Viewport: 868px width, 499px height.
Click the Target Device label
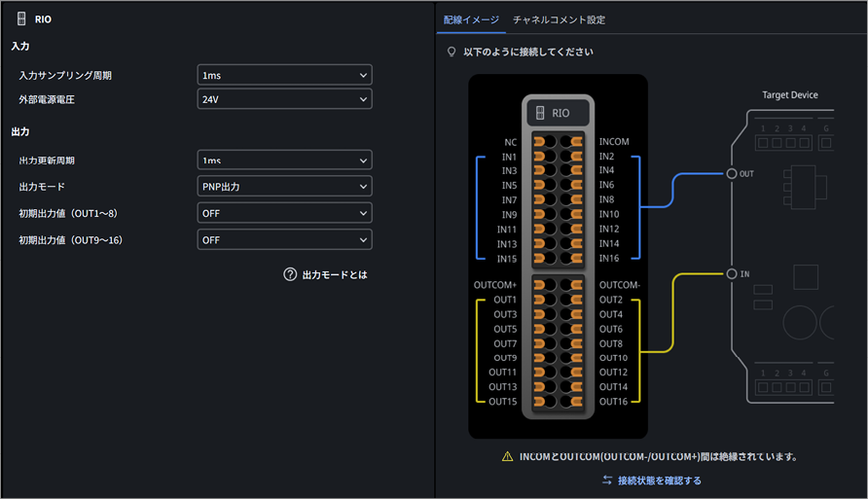click(x=790, y=94)
